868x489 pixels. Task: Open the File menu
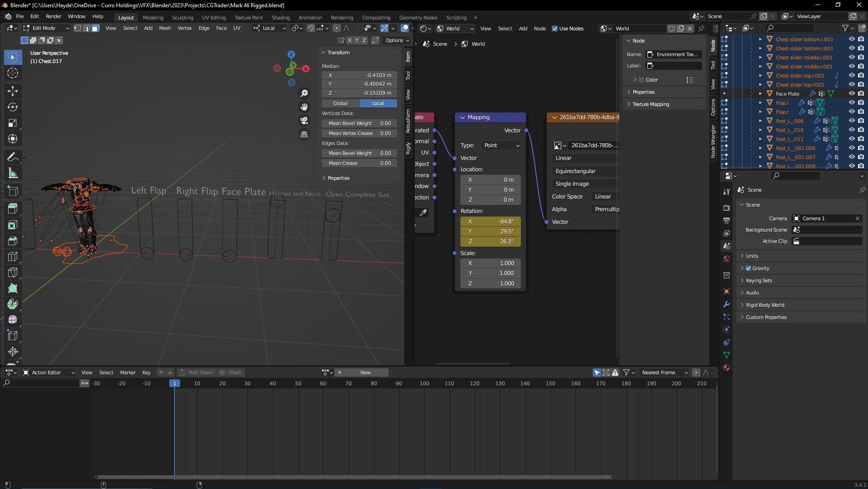click(20, 16)
